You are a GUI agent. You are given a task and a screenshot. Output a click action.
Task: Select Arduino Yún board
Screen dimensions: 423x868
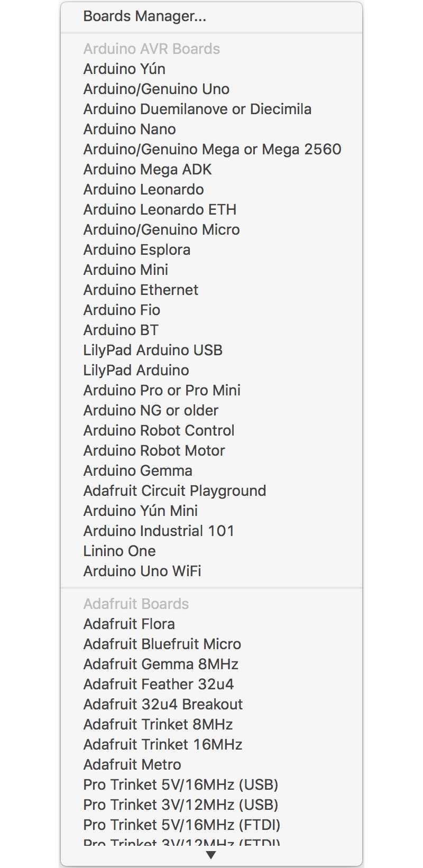point(124,69)
